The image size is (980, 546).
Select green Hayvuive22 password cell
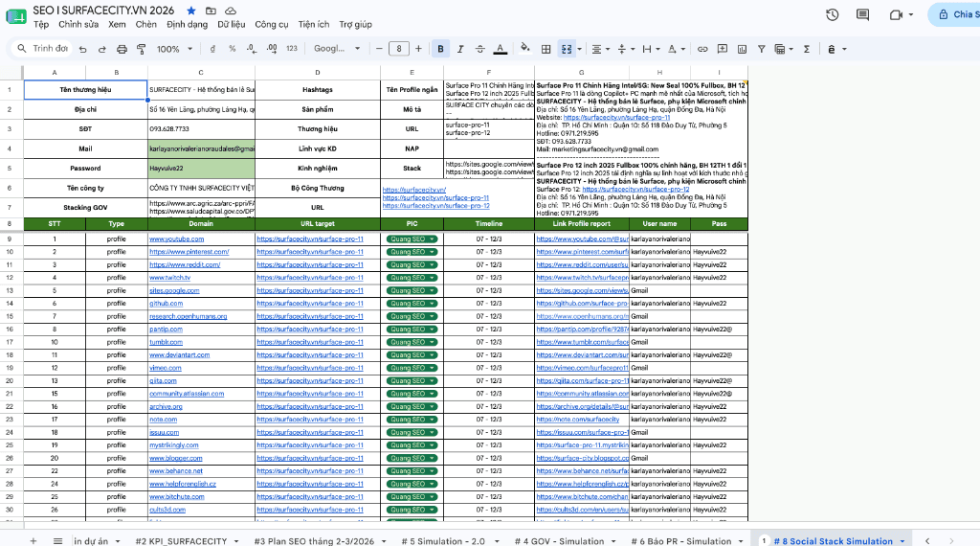click(201, 169)
